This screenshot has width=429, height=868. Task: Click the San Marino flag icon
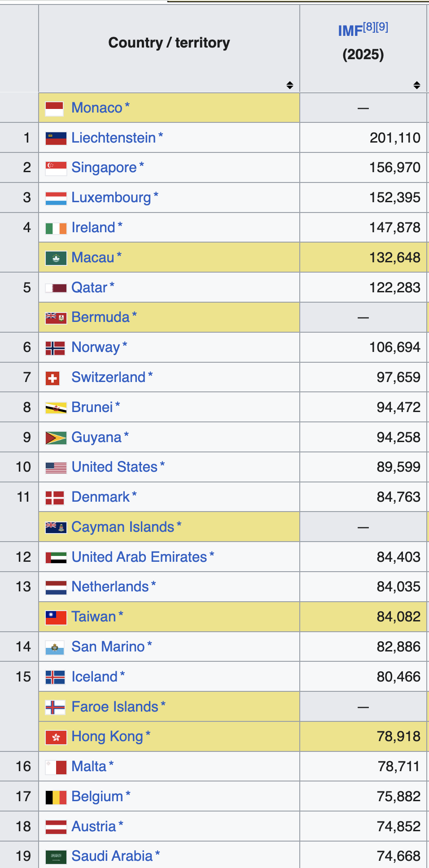tap(55, 647)
